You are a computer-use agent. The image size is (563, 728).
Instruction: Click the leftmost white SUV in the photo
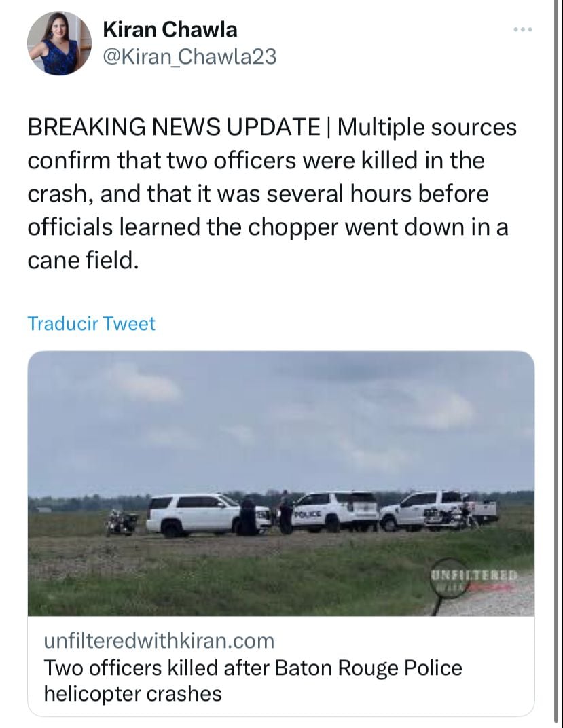tap(208, 515)
